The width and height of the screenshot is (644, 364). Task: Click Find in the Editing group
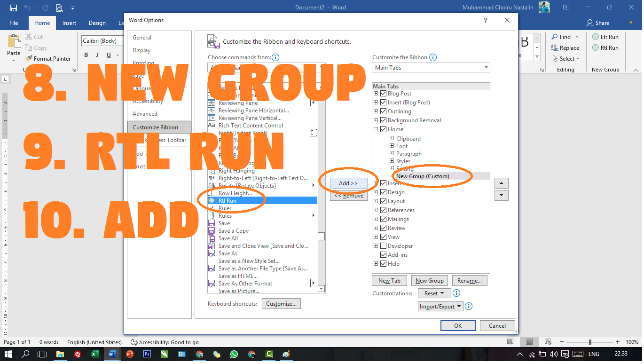point(561,37)
